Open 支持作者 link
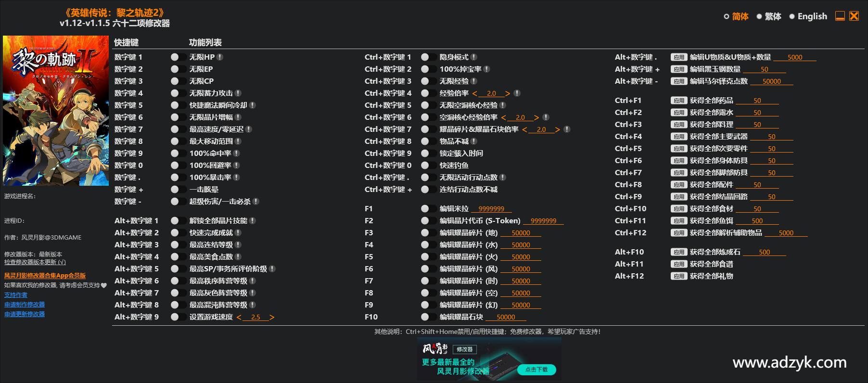Screen dimensions: 868x383 [16, 295]
